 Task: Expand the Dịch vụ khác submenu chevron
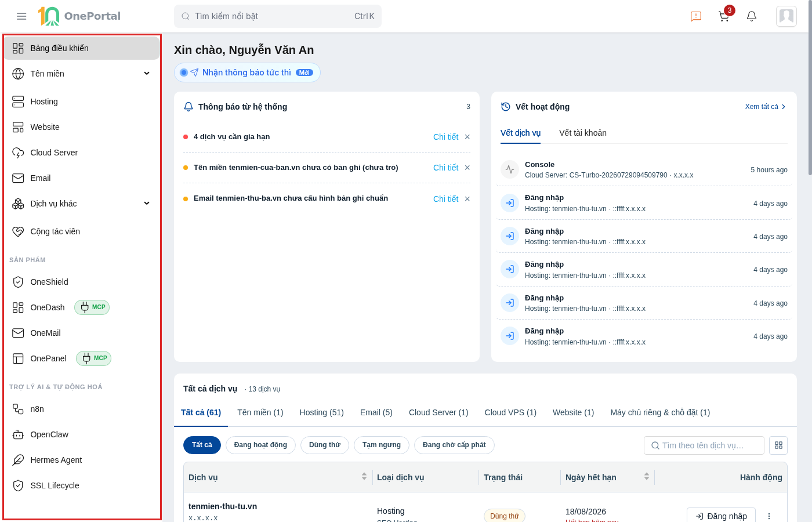pos(147,204)
